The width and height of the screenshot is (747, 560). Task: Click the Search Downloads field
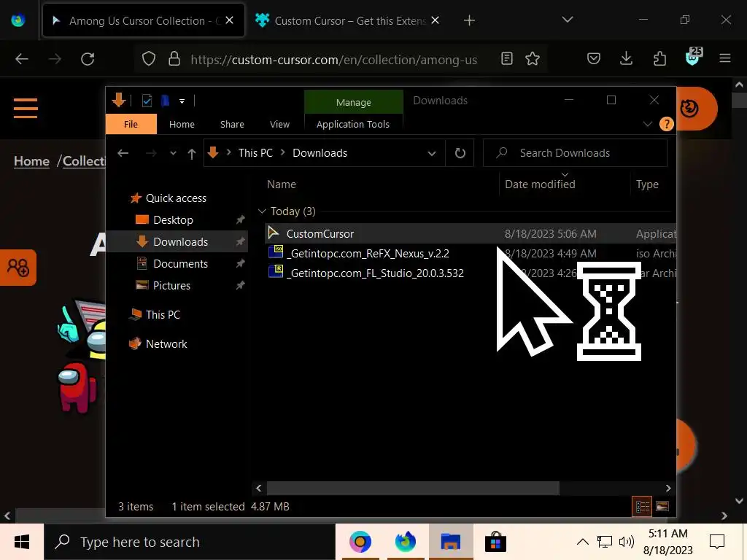[x=575, y=153]
